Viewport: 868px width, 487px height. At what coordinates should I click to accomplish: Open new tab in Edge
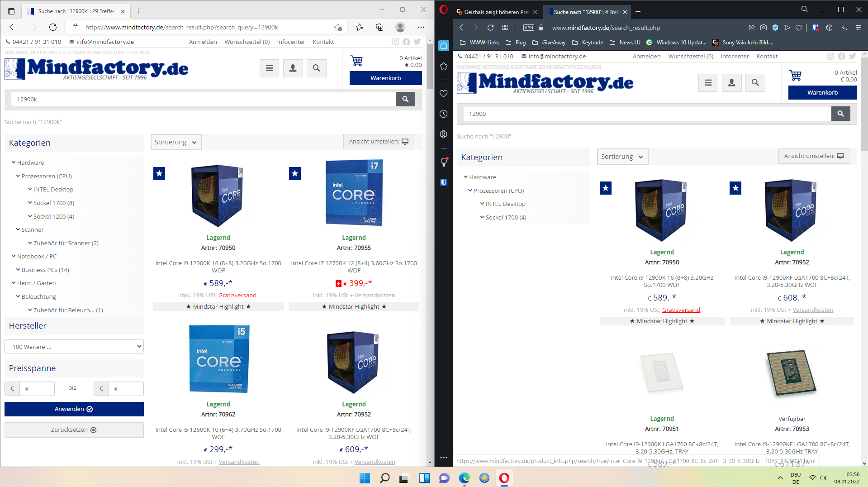pyautogui.click(x=138, y=11)
